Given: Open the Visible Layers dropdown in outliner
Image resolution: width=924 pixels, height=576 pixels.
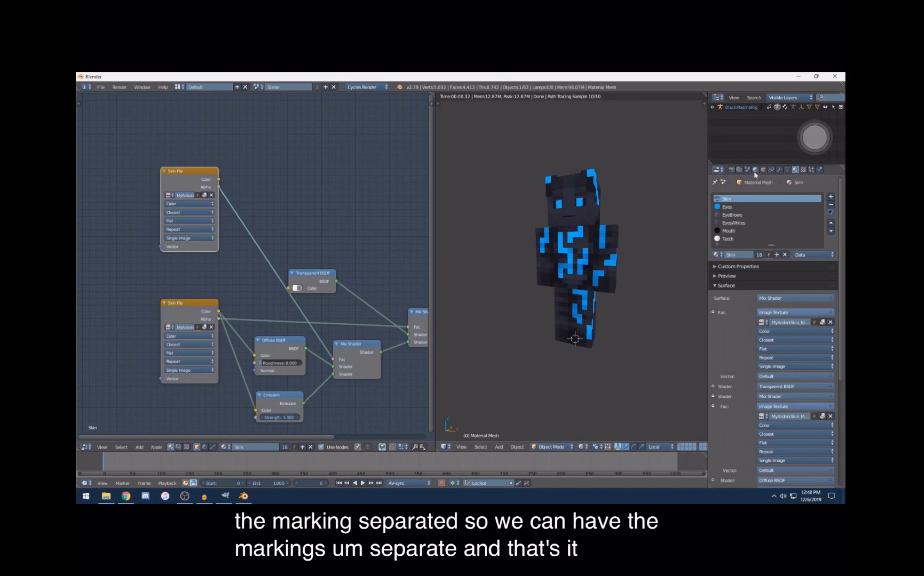Looking at the screenshot, I should [790, 98].
